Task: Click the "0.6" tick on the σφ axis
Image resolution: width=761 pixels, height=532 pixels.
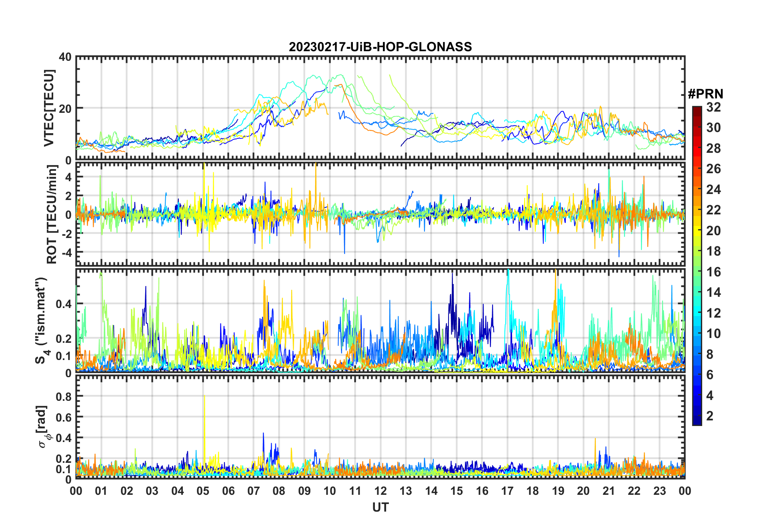Action: coord(64,417)
